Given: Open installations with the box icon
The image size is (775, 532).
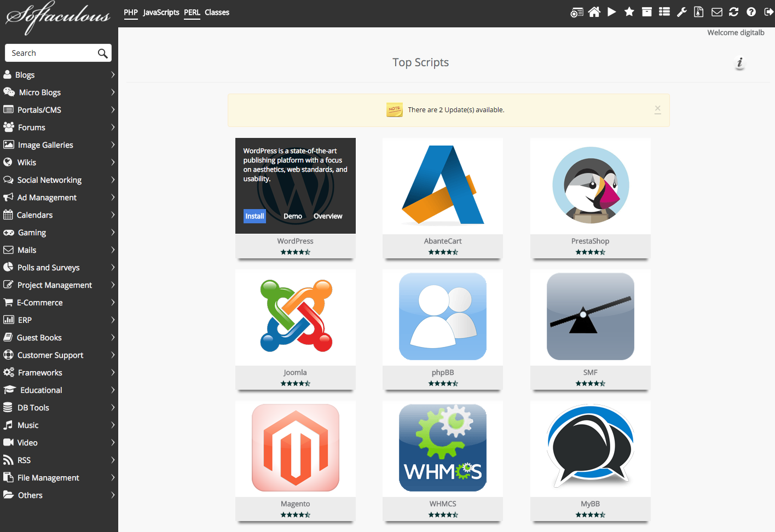Looking at the screenshot, I should pos(646,11).
